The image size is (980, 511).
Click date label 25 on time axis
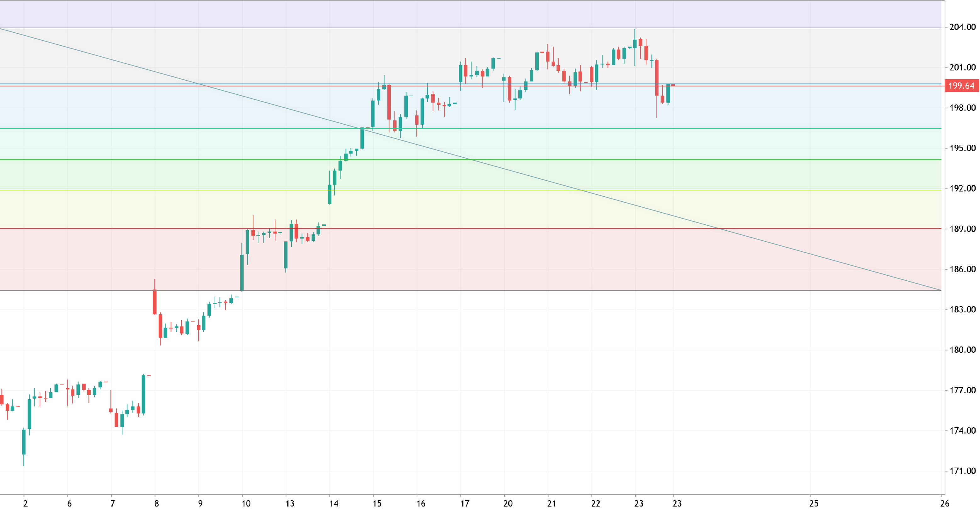coord(814,503)
